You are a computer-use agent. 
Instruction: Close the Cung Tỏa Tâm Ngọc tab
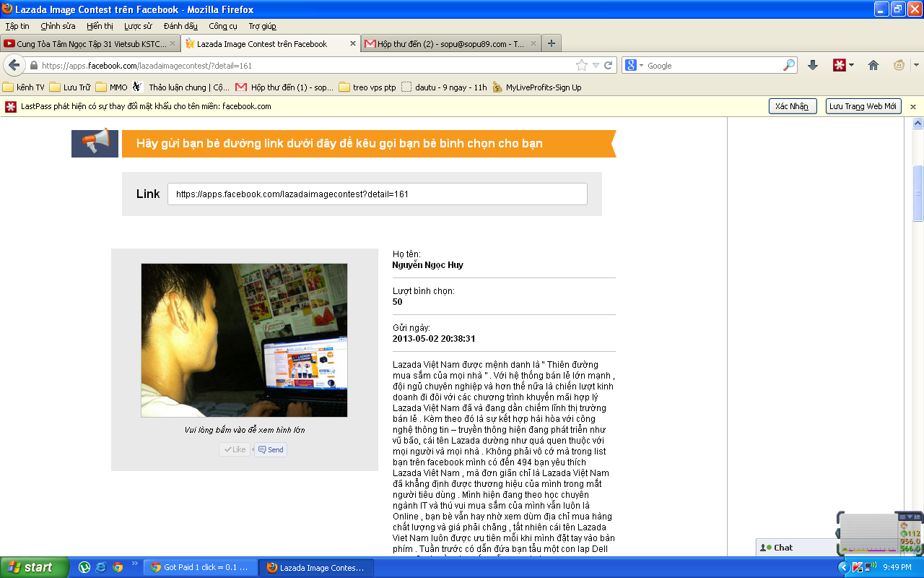172,43
